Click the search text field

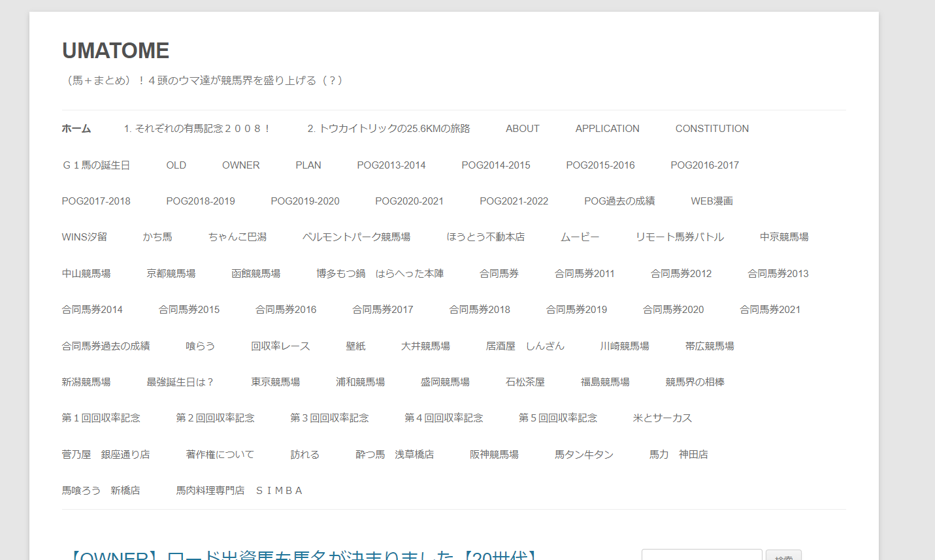pos(701,555)
